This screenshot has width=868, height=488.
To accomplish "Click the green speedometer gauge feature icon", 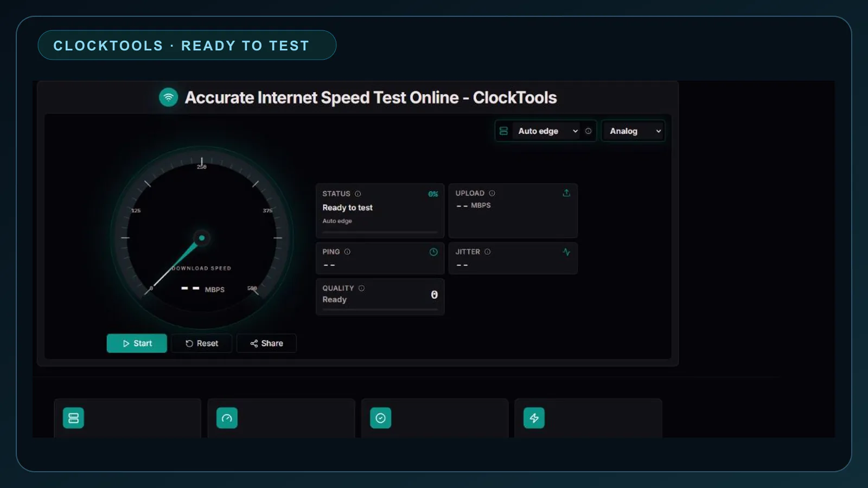I will click(227, 418).
